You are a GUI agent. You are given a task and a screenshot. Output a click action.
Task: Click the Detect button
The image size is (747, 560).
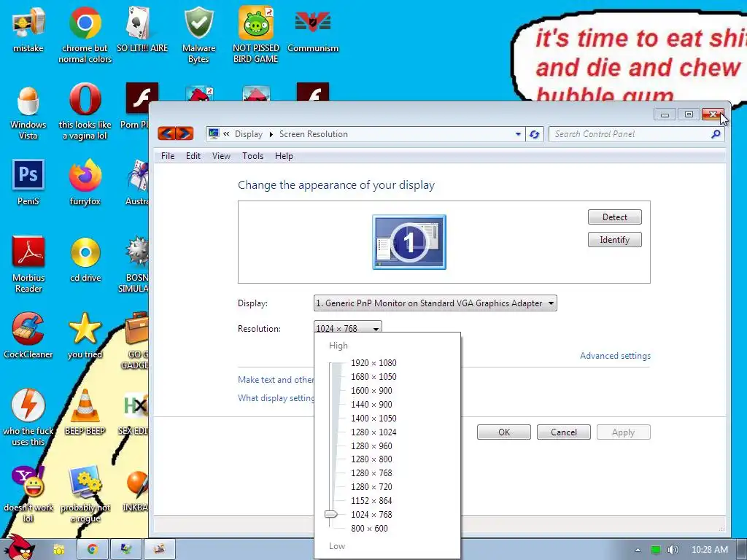click(x=614, y=217)
